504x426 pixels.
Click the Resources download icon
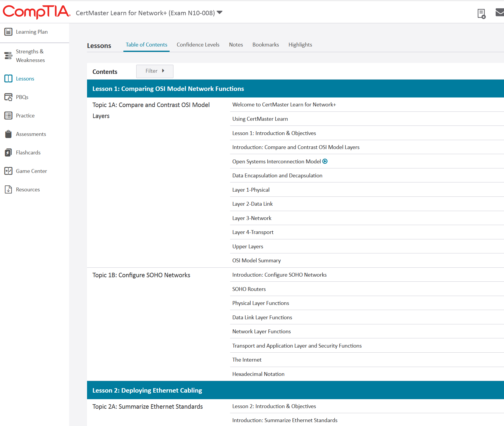[x=8, y=189]
